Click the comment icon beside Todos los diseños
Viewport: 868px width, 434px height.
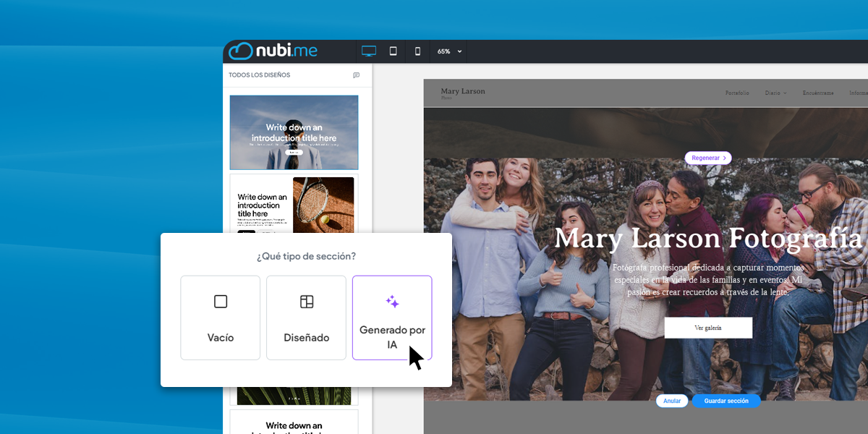[x=357, y=75]
